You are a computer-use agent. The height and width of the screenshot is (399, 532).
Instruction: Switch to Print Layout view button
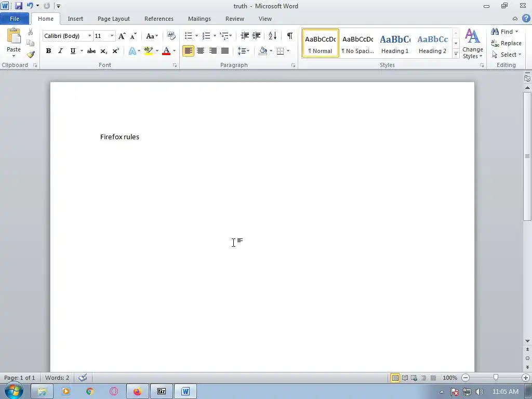click(x=395, y=378)
